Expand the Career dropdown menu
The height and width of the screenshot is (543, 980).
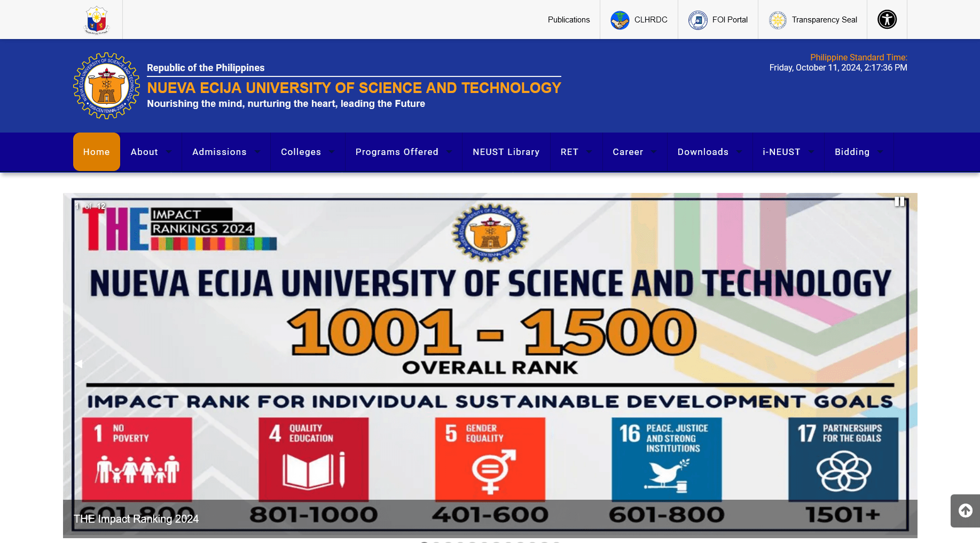pos(635,152)
